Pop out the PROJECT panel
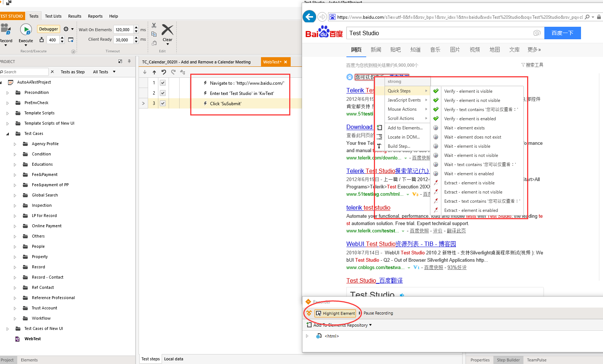 coord(120,61)
